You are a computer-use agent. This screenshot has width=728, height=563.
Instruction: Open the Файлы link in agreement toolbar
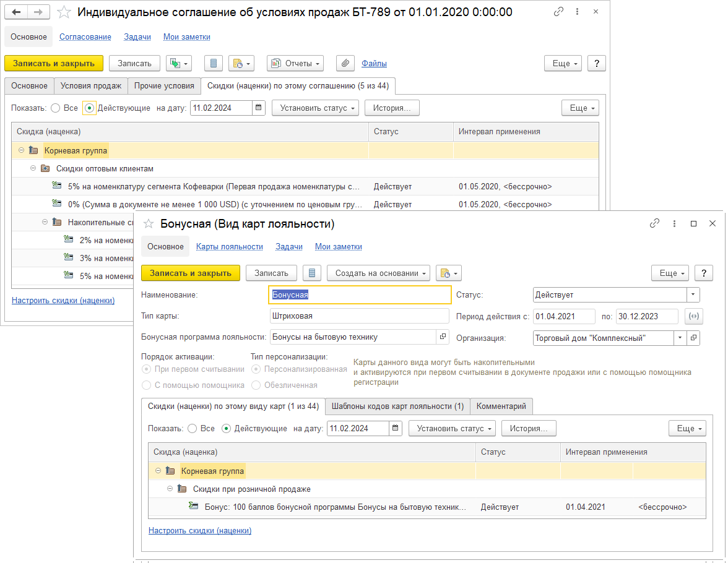pos(374,63)
